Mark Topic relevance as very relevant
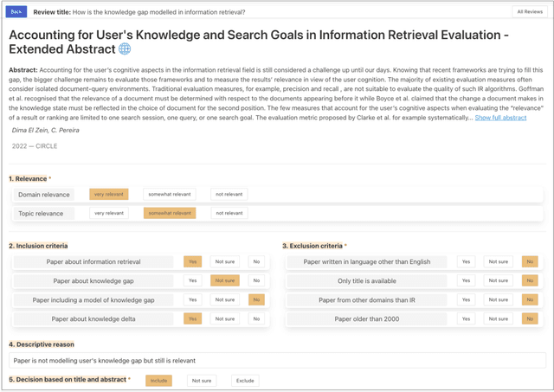 [109, 213]
